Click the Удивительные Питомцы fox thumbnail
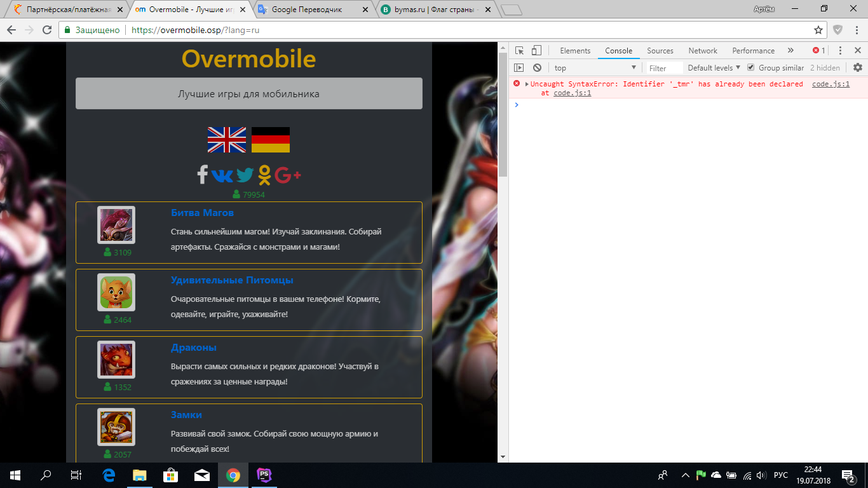Screen dimensions: 868x488 coord(116,292)
